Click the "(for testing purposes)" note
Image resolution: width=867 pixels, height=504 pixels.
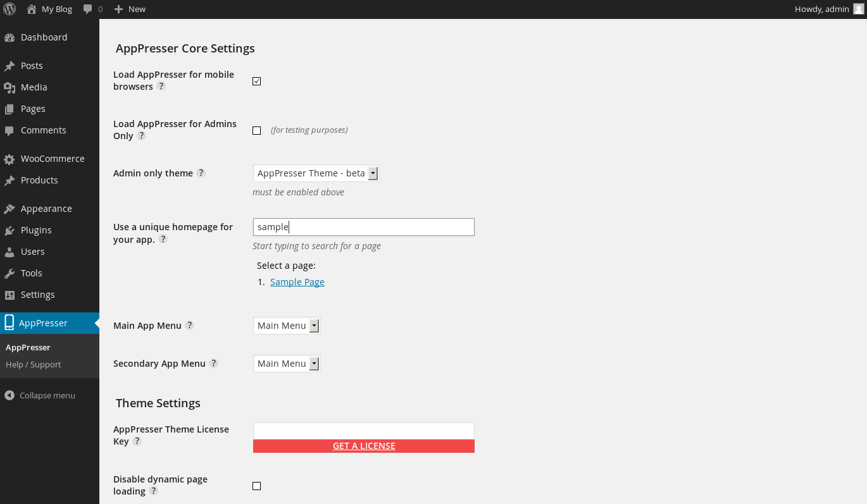coord(309,130)
